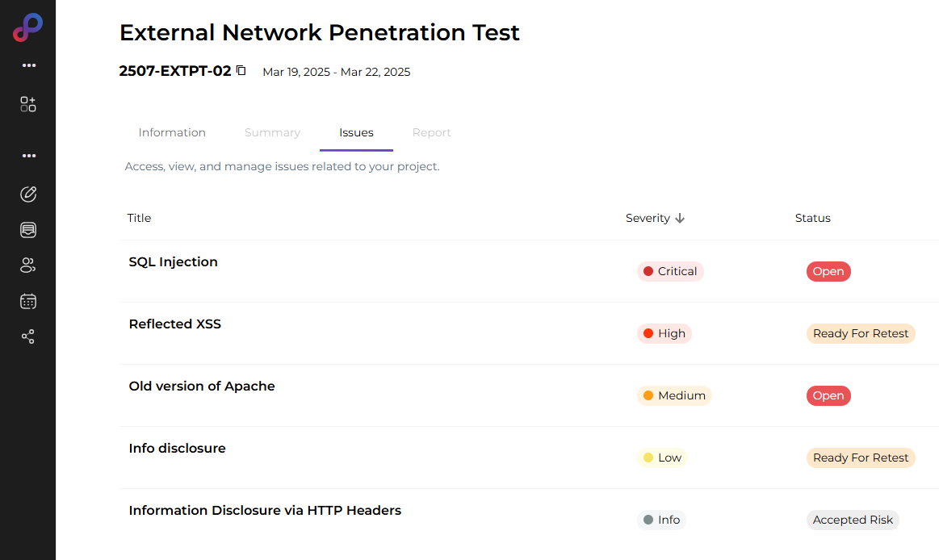Switch to the Summary tab
This screenshot has height=560, width=939.
click(x=272, y=132)
